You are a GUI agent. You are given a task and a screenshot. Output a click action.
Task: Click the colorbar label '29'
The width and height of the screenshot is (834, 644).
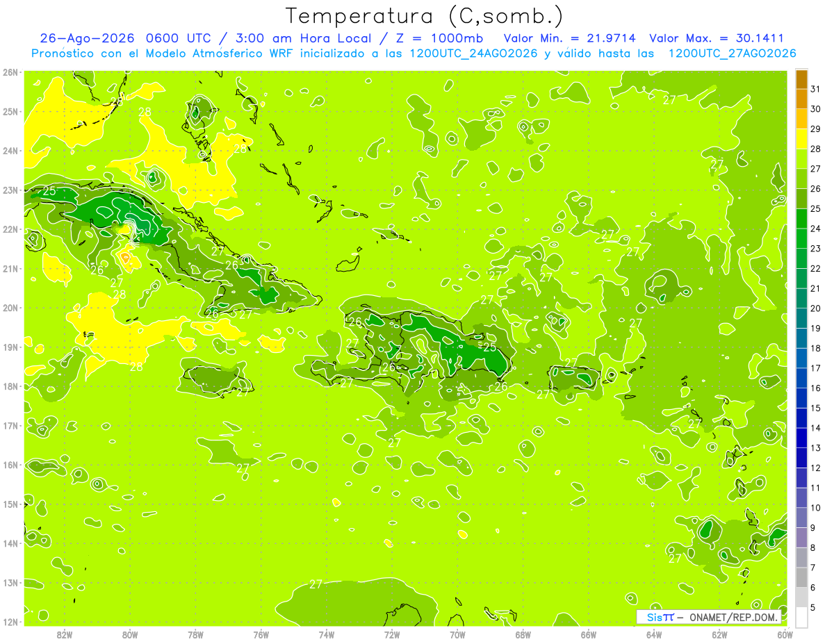pos(815,129)
